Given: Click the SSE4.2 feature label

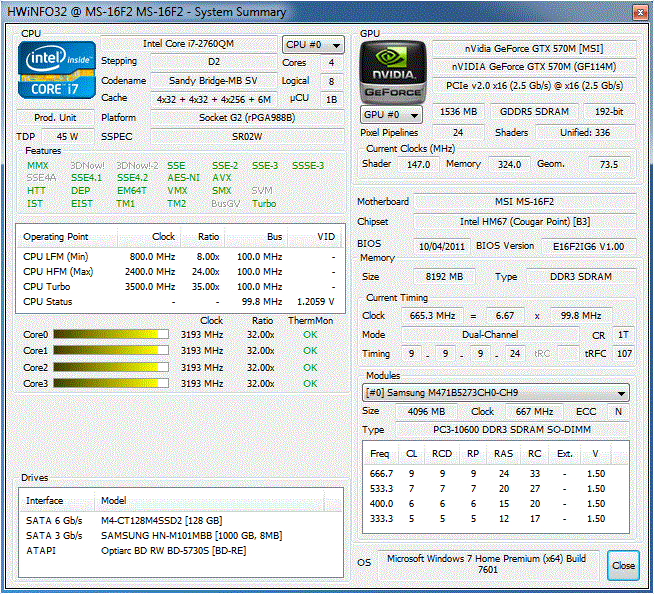Looking at the screenshot, I should coord(132,178).
